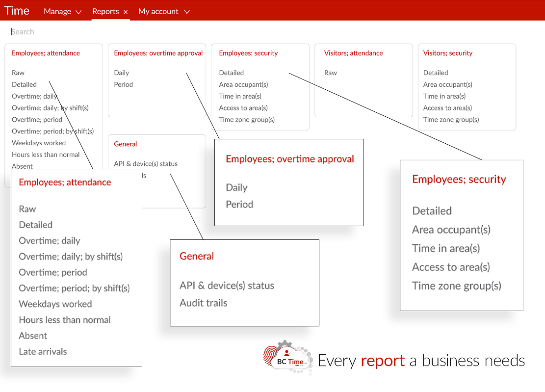Open the Raw report under Visitors; attendance
Image resolution: width=545 pixels, height=392 pixels.
point(331,73)
